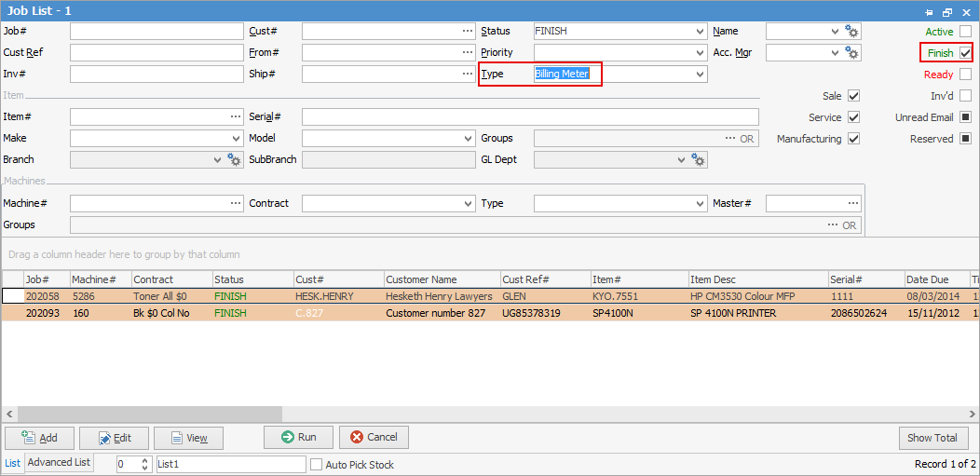Viewport: 980px width, 476px height.
Task: Click the Cancel button
Action: (374, 437)
